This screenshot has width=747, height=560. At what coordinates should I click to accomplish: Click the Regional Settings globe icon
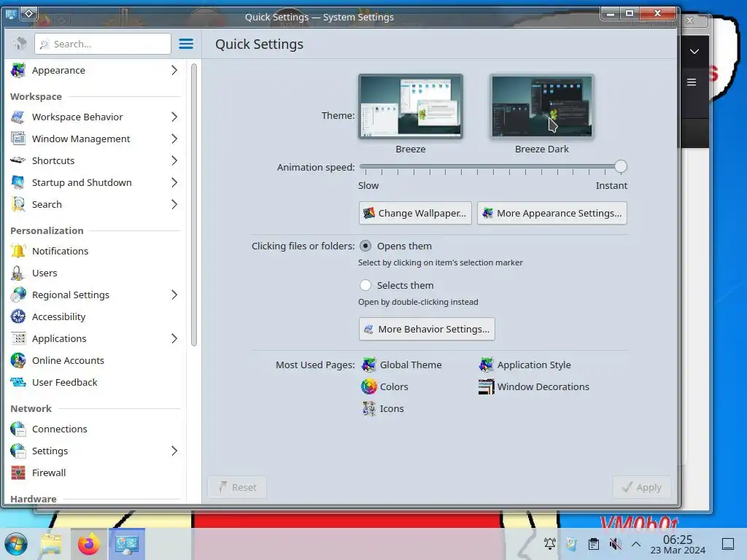tap(18, 295)
